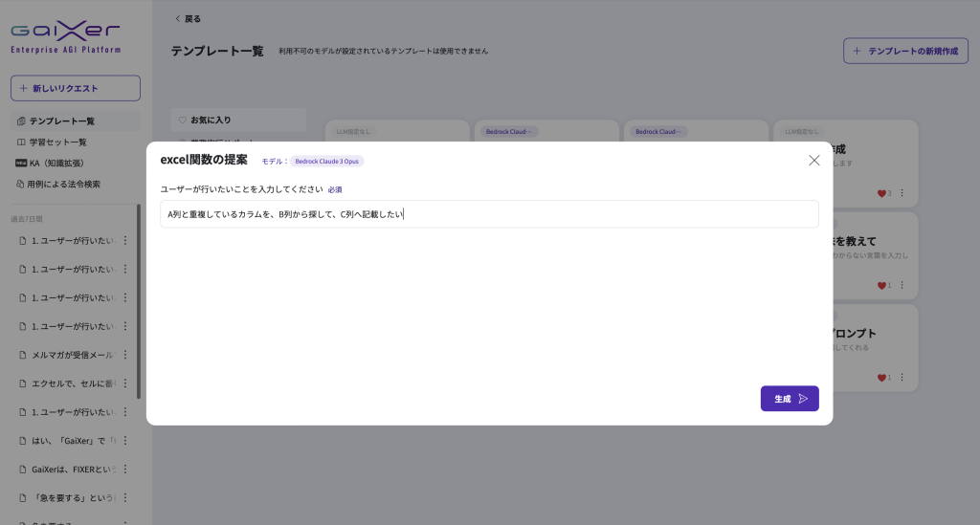Select the KA（知識拡張）sidebar item
The height and width of the screenshot is (525, 980).
tap(57, 164)
